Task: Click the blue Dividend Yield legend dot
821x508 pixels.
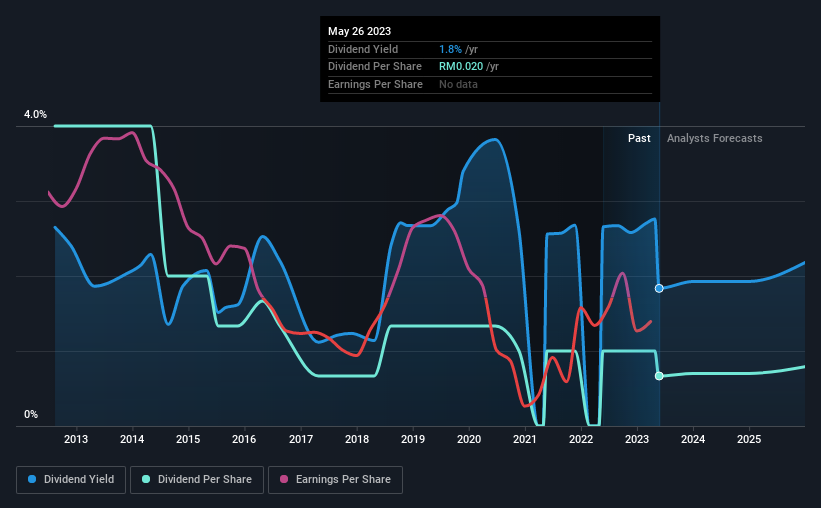Action: coord(32,479)
